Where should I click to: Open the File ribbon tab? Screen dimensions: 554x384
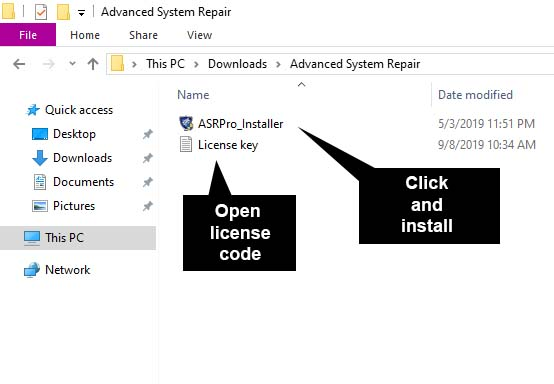(28, 35)
